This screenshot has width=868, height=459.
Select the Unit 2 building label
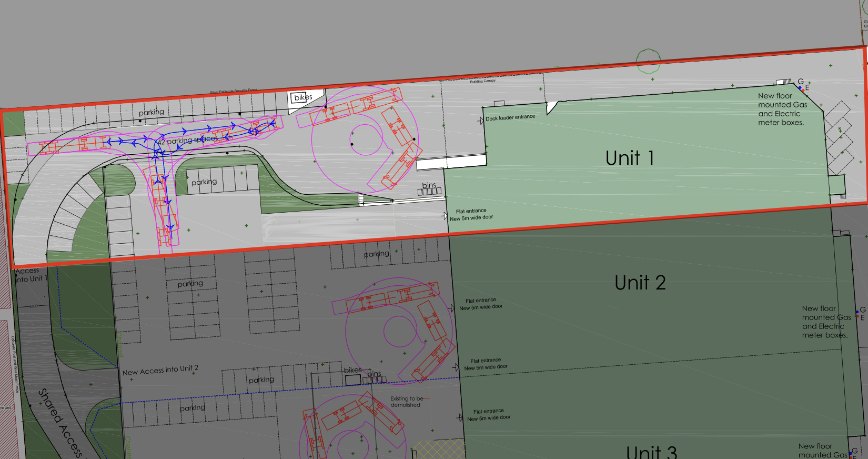coord(640,283)
